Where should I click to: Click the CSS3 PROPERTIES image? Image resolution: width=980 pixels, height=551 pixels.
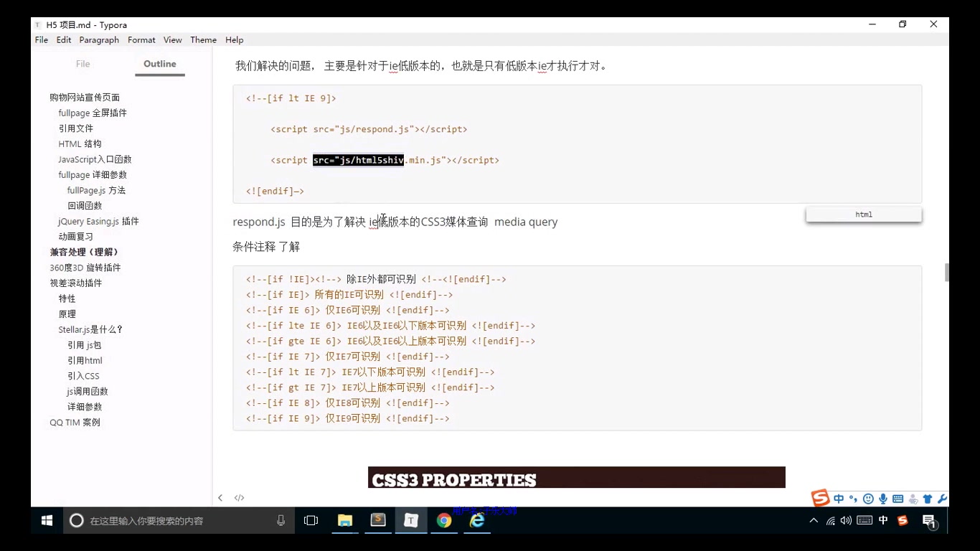[577, 477]
